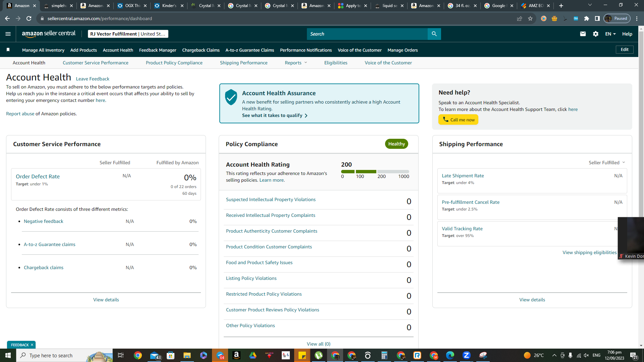Toggle the Chrome side panel icon
The image size is (644, 362).
coord(597,18)
